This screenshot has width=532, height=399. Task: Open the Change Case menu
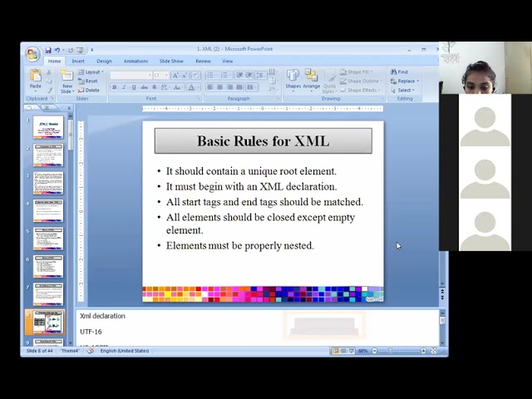tap(177, 87)
